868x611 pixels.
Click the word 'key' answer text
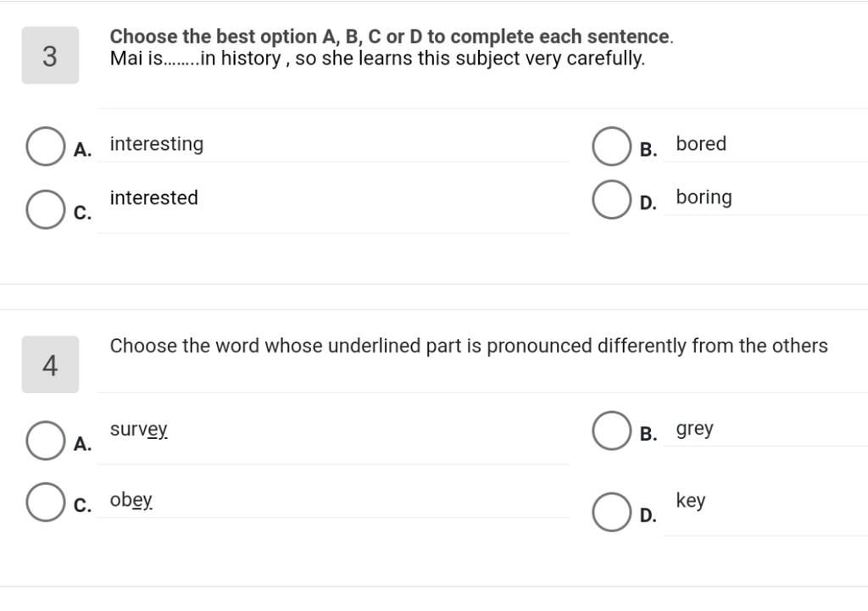click(691, 501)
